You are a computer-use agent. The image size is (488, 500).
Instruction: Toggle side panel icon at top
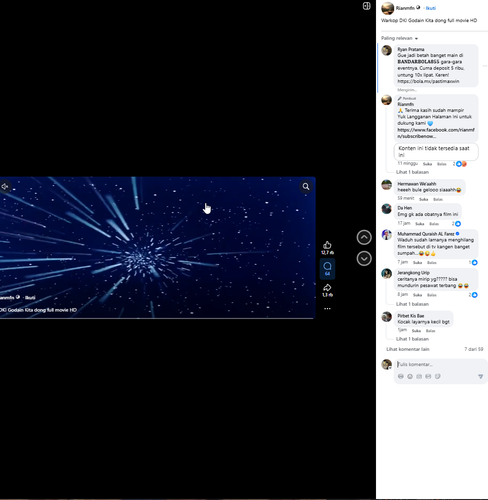pos(366,6)
